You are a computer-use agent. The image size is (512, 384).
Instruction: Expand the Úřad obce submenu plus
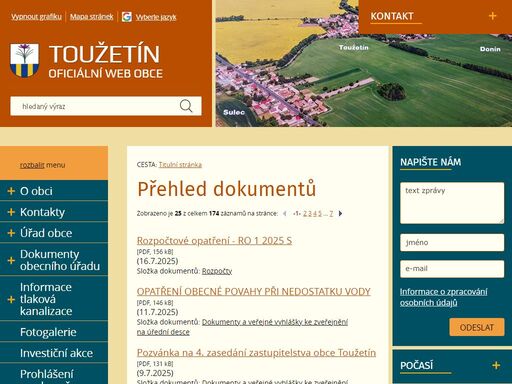[11, 233]
